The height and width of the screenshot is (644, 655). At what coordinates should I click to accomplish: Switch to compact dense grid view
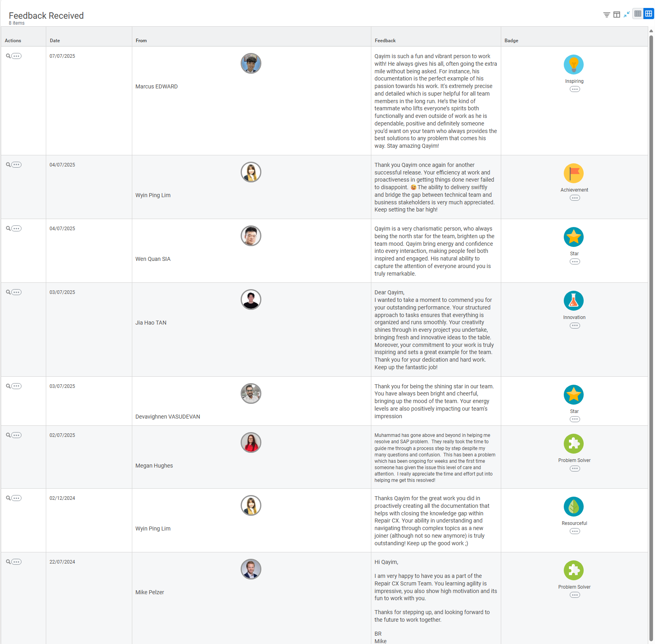click(638, 14)
